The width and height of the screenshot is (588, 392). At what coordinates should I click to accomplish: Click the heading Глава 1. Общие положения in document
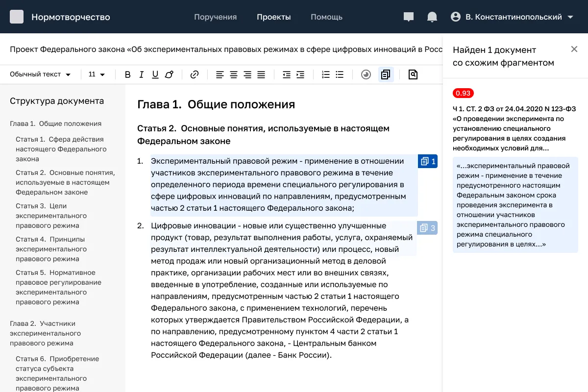click(x=216, y=104)
